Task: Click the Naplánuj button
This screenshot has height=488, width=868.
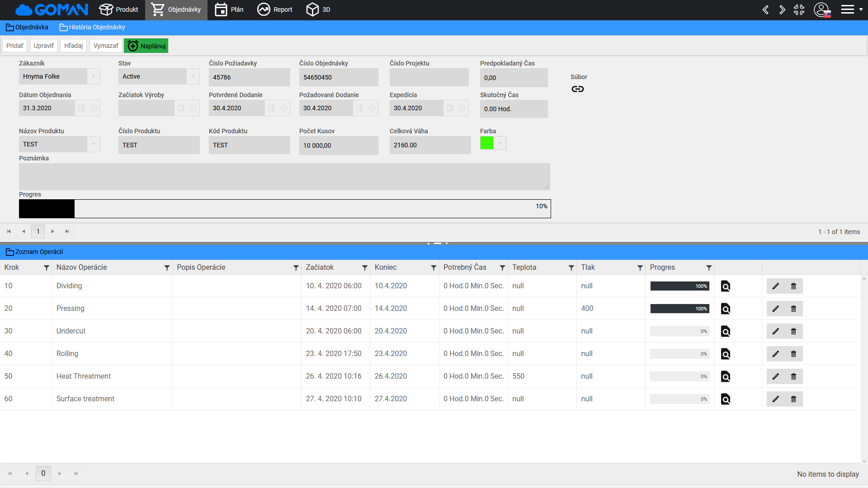Action: coord(146,46)
